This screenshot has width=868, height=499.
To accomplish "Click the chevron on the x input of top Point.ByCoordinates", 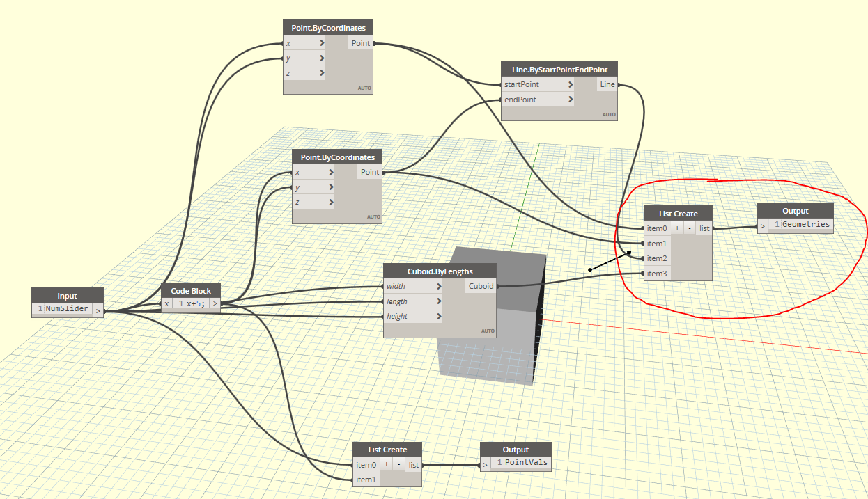I will pos(321,42).
